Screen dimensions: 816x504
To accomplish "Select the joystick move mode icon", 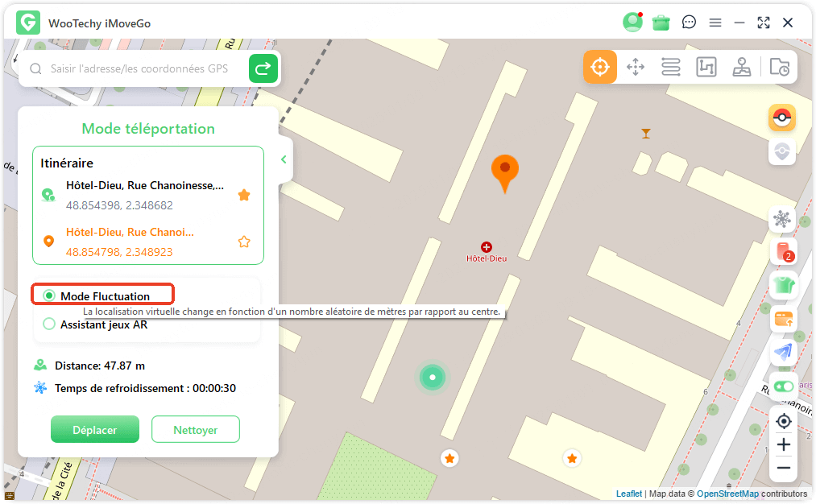I will coord(636,67).
